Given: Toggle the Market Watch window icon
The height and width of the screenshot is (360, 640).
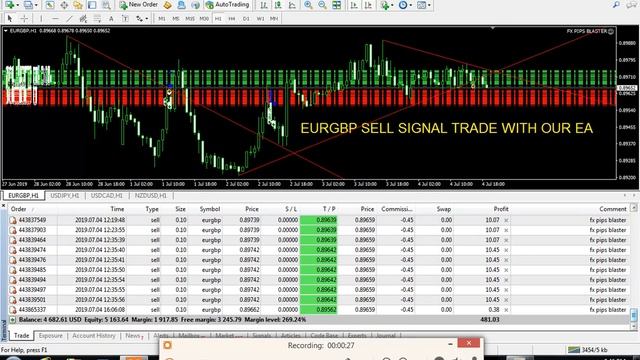Looking at the screenshot, I should pyautogui.click(x=50, y=5).
